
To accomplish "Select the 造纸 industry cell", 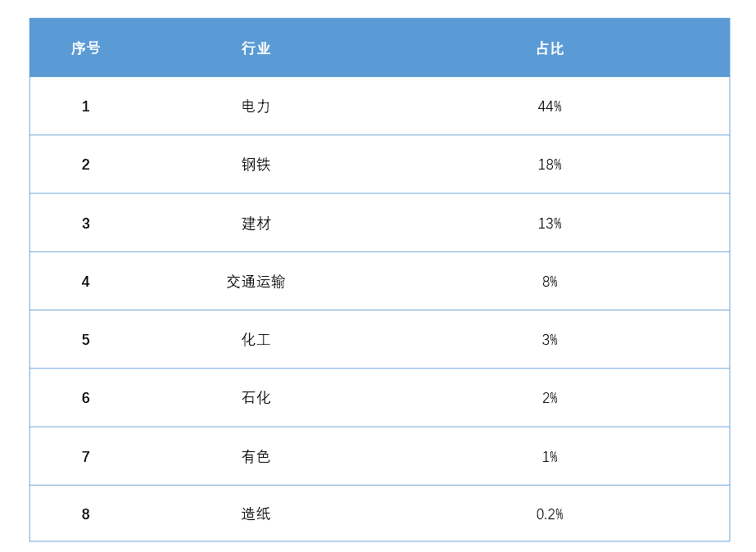I will click(x=256, y=514).
